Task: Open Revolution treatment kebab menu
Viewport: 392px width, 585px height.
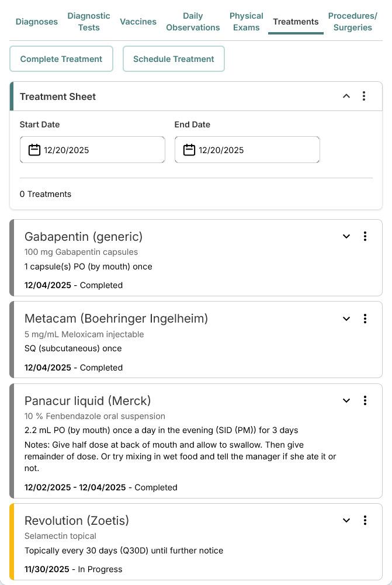Action: click(x=365, y=520)
